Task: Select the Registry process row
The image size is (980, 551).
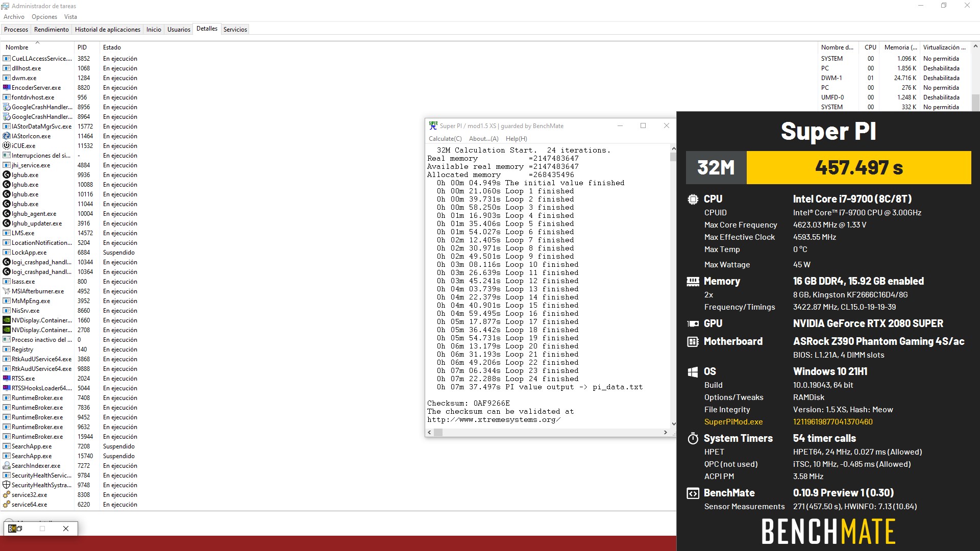Action: tap(338, 349)
